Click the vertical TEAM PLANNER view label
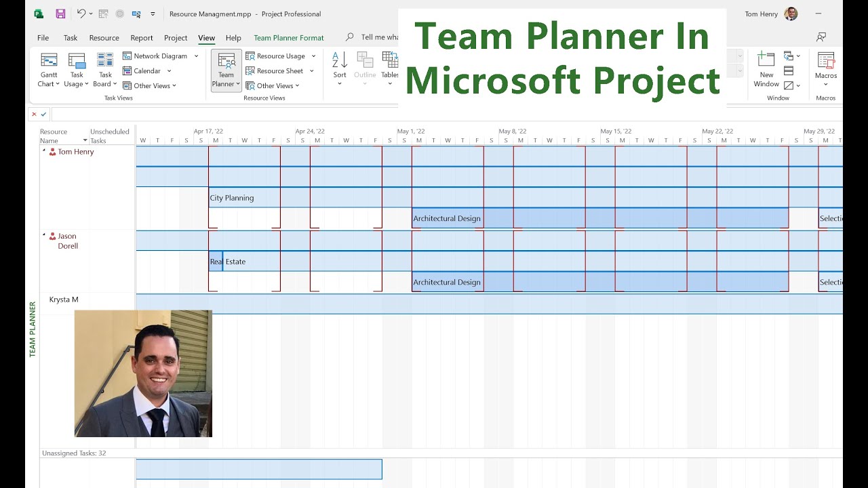 [x=32, y=328]
